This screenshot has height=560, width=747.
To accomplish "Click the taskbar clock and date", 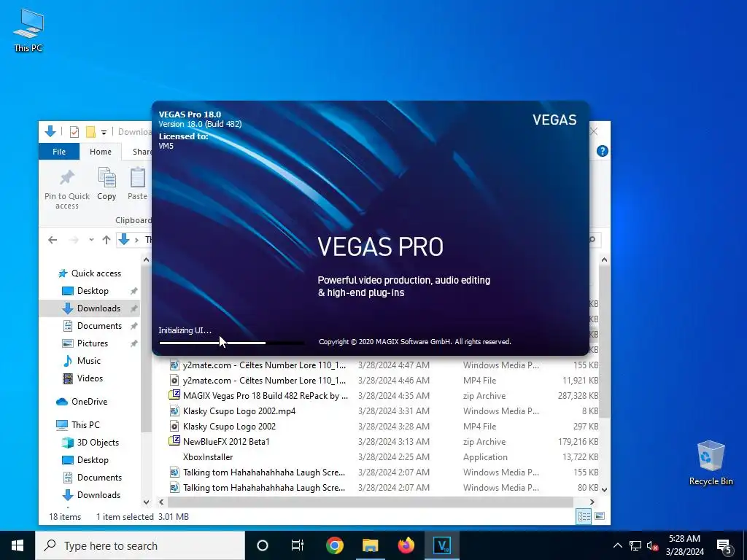I will point(684,545).
